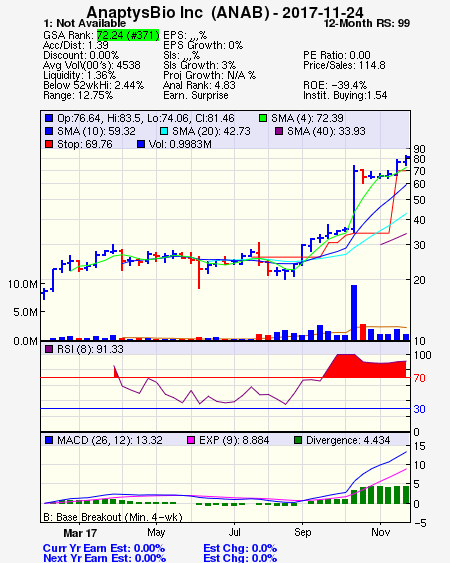Click the cyan SMA (20) legend swatch
Viewport: 450px width, 563px height.
point(164,131)
